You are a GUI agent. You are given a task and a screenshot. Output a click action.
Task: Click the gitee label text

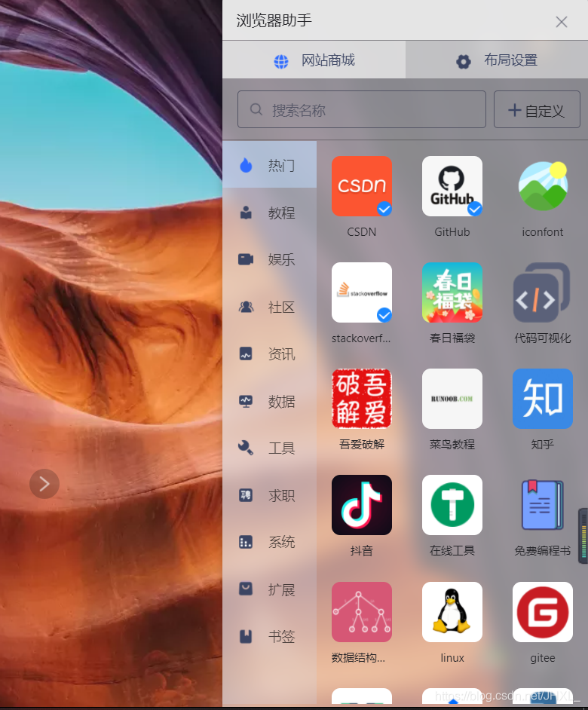[543, 658]
